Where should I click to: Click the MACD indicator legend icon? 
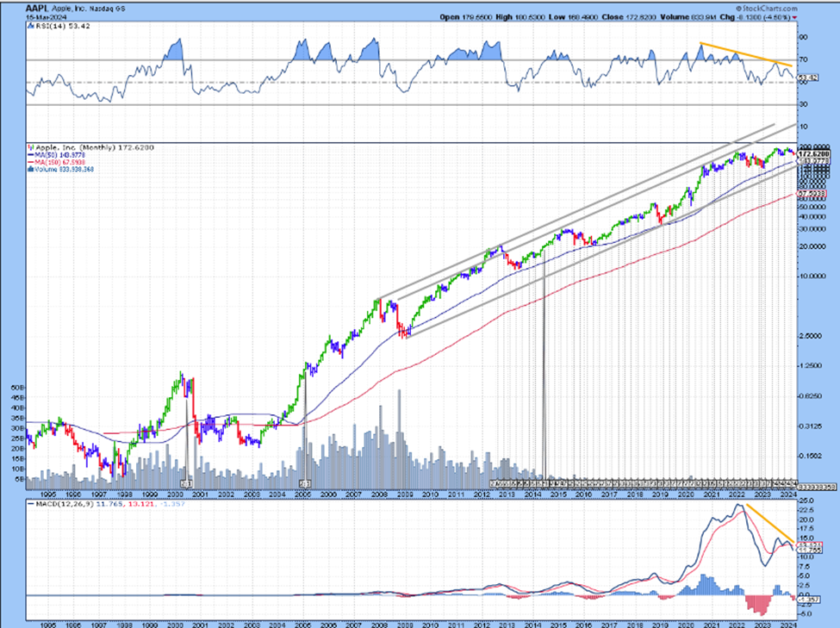pos(32,504)
